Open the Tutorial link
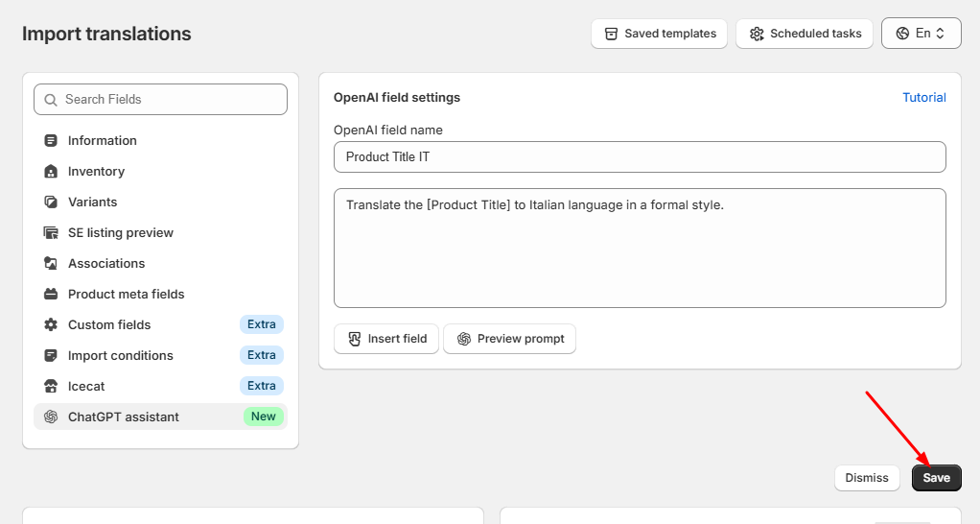The width and height of the screenshot is (980, 524). click(923, 98)
